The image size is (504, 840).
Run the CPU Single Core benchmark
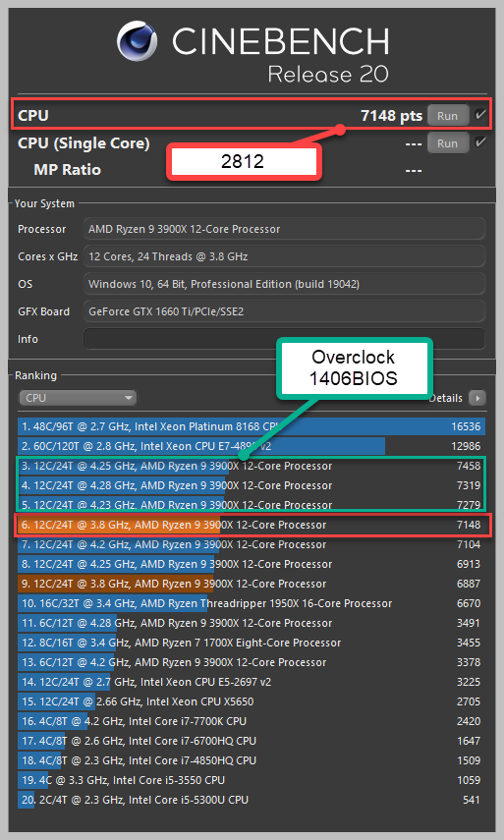pos(448,143)
